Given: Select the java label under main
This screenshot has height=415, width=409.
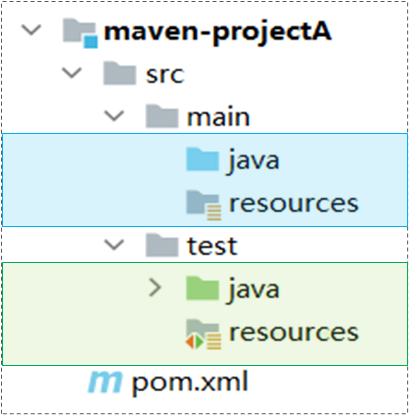Looking at the screenshot, I should point(254,162).
